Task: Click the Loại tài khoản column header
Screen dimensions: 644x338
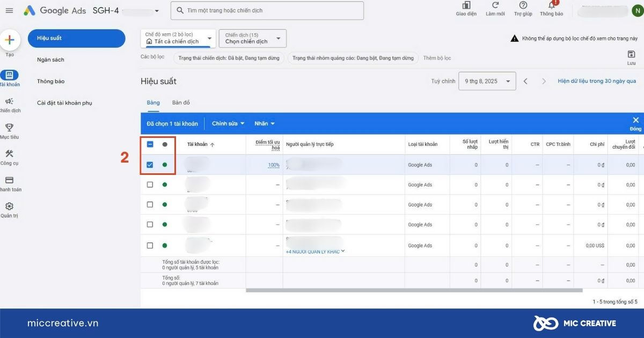Action: (x=422, y=144)
